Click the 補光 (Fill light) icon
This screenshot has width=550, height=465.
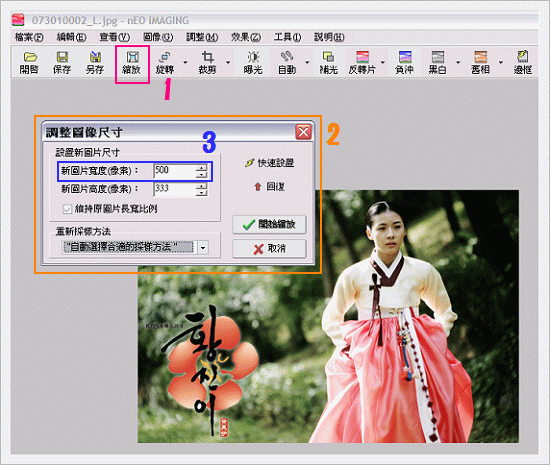328,63
